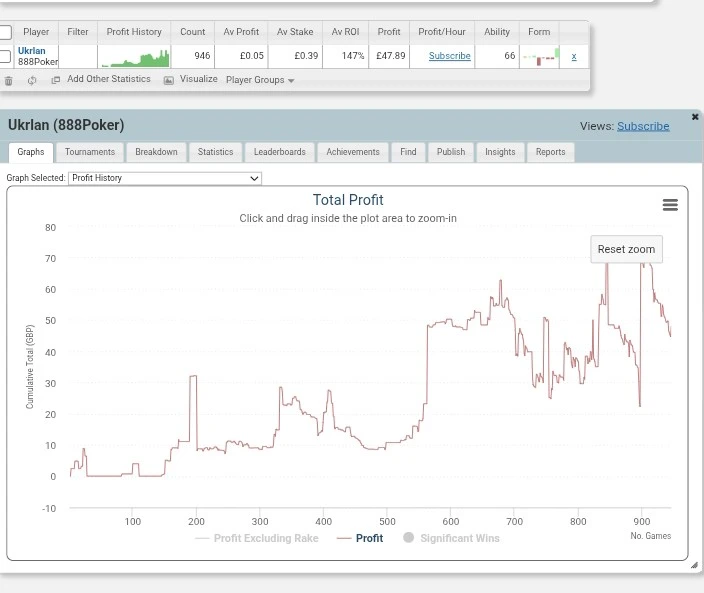Viewport: 704px width, 593px height.
Task: Open Visualize chart icon
Action: (x=169, y=80)
